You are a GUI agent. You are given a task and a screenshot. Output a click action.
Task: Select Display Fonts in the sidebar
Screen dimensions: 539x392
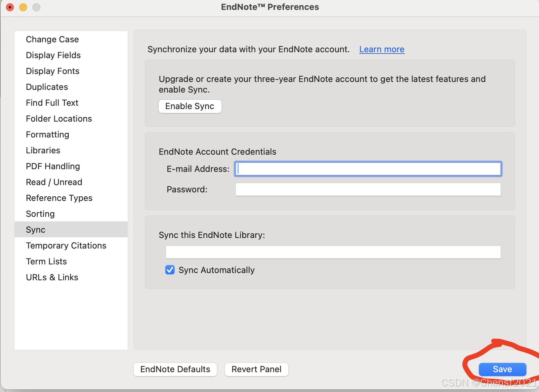[53, 71]
